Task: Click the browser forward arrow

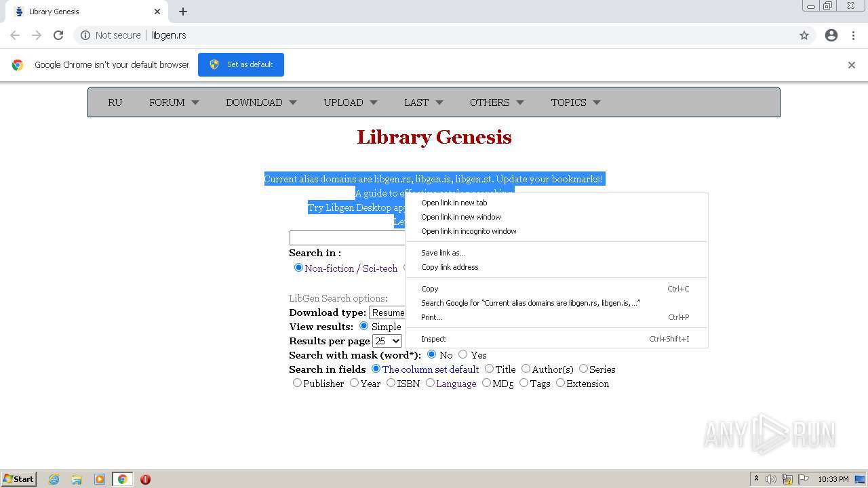Action: [37, 35]
